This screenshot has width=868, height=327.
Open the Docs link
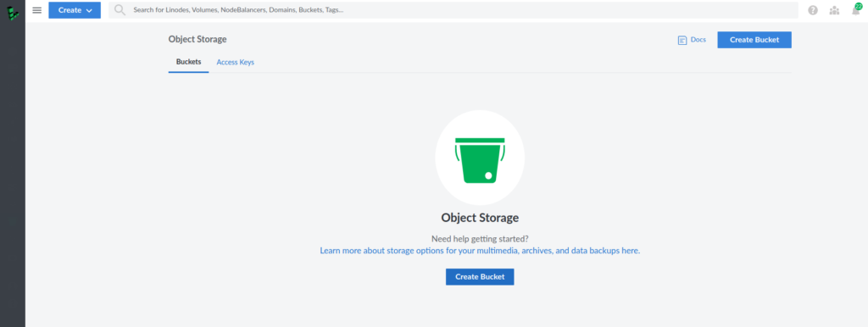(698, 40)
